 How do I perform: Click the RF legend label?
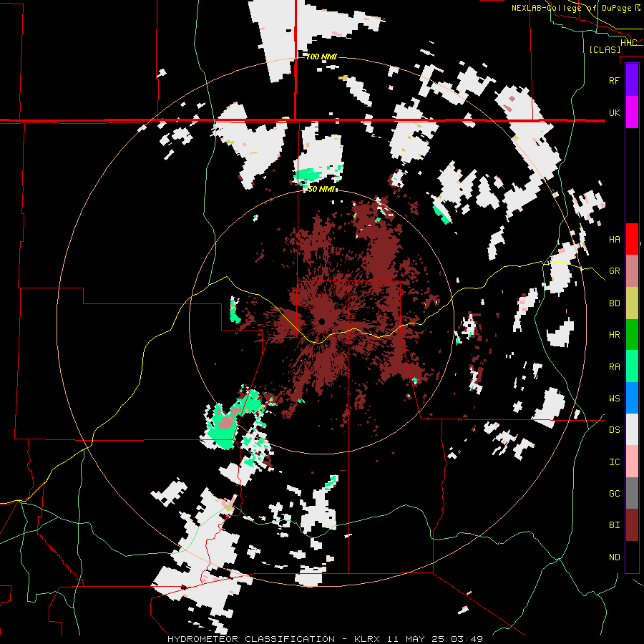tap(614, 80)
